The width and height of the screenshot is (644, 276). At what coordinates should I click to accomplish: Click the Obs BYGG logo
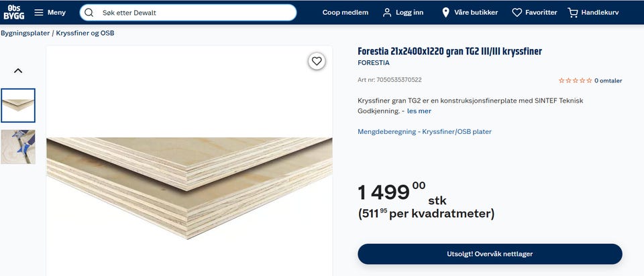tap(13, 12)
